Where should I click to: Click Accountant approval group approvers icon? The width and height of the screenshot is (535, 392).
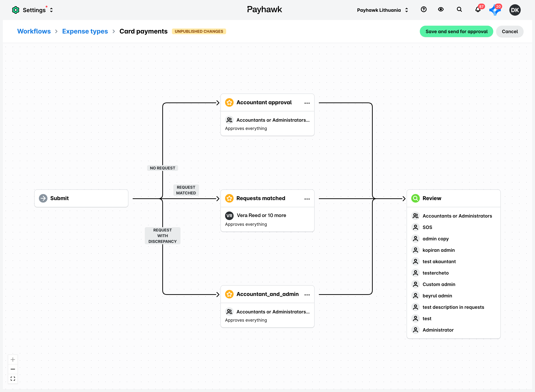point(229,120)
